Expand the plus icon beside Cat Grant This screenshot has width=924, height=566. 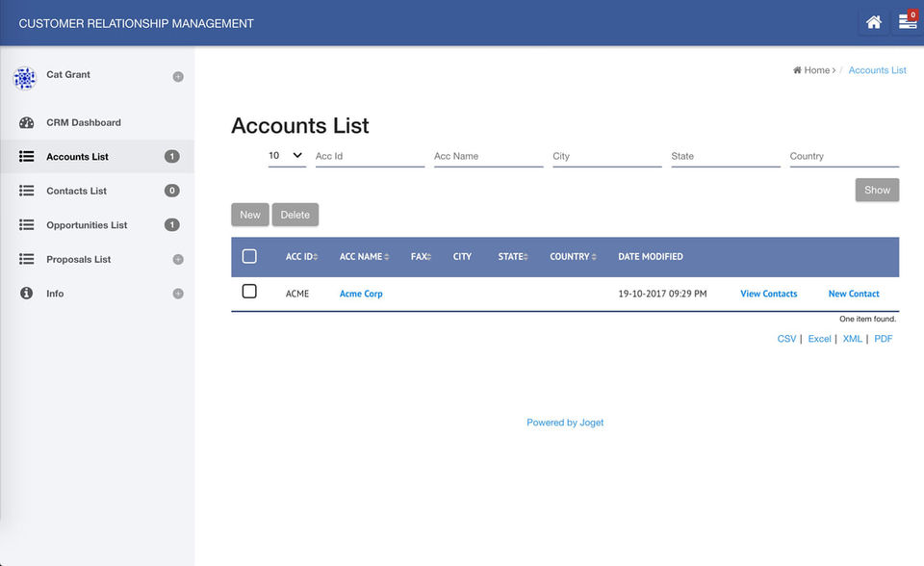click(x=178, y=77)
